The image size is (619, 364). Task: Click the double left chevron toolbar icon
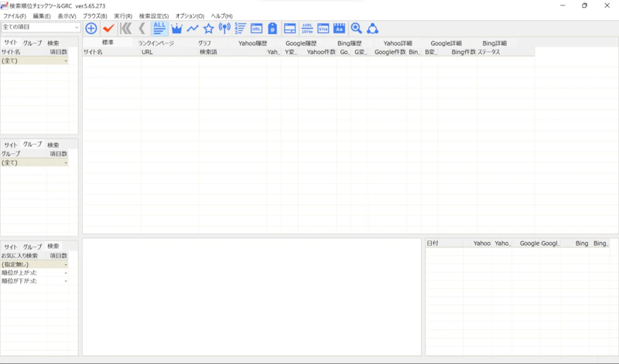click(x=126, y=29)
